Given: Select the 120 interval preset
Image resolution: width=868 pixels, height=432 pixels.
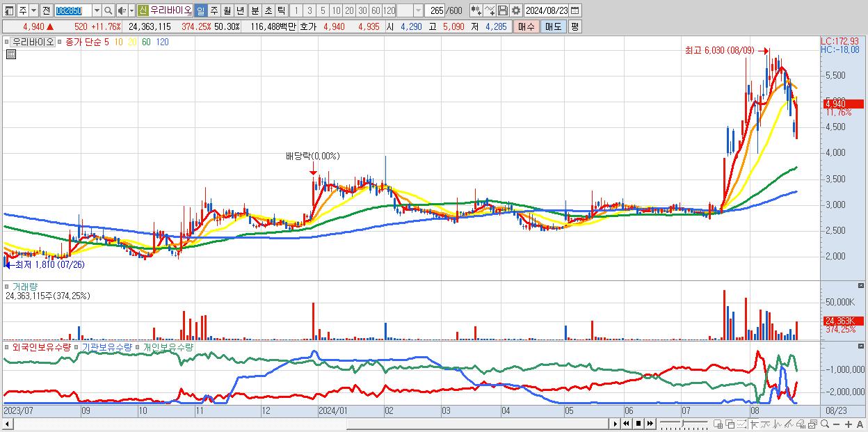Looking at the screenshot, I should click(389, 10).
